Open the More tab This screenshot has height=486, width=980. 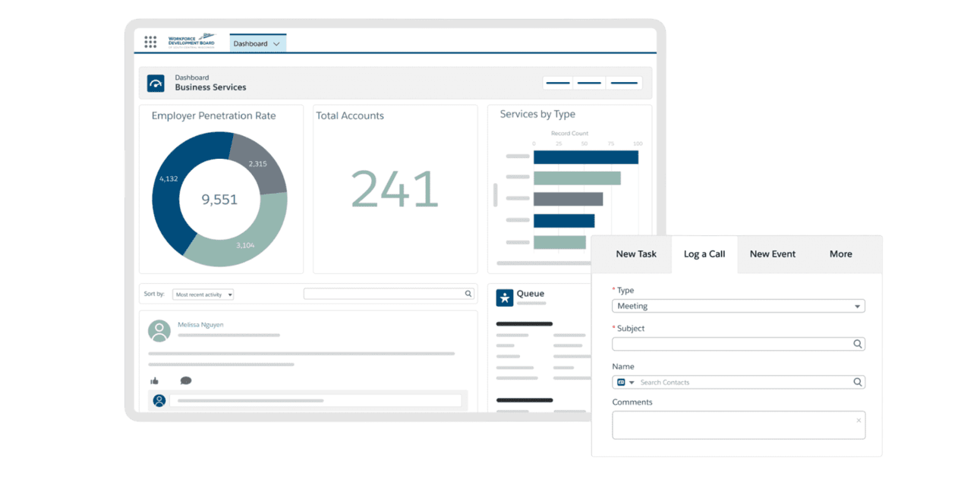tap(840, 254)
